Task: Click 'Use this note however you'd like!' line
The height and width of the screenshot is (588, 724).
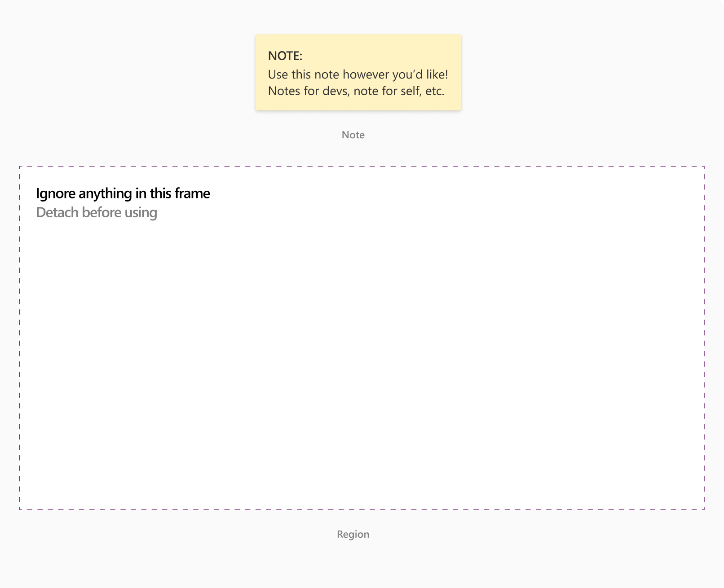Action: 358,75
